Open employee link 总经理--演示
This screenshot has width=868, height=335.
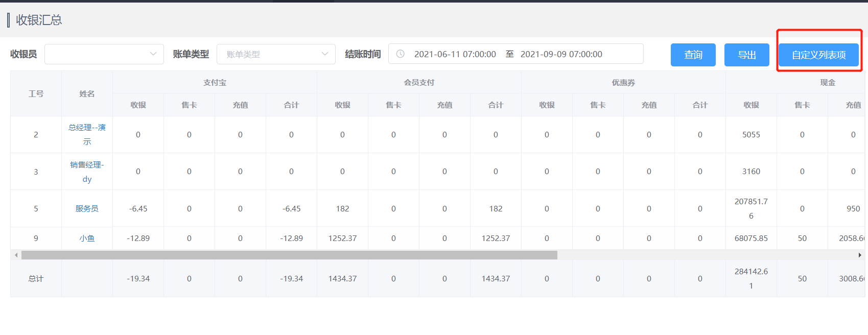click(87, 134)
